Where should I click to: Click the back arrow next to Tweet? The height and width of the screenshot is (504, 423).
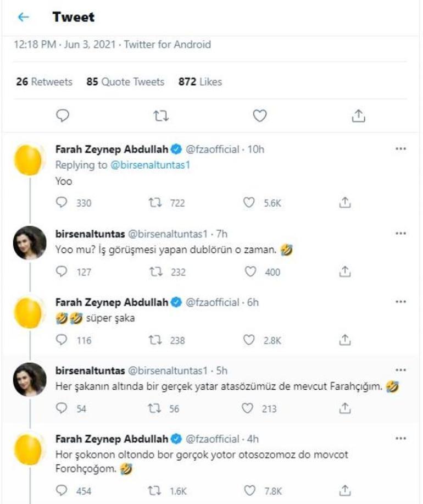tap(23, 18)
